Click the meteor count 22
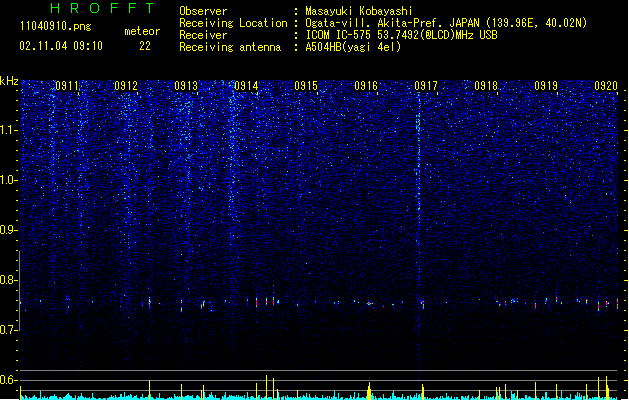 [x=145, y=46]
